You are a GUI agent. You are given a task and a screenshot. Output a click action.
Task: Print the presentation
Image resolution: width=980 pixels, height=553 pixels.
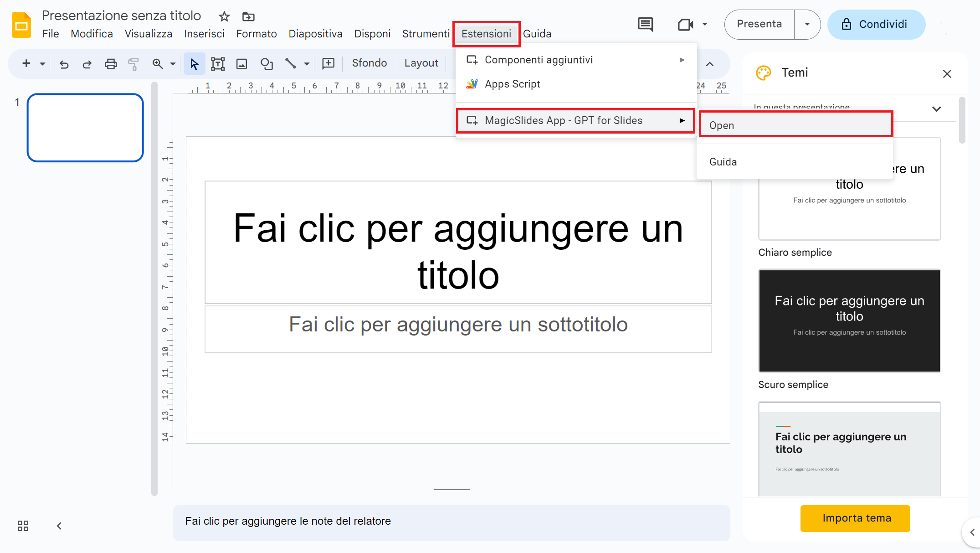111,64
